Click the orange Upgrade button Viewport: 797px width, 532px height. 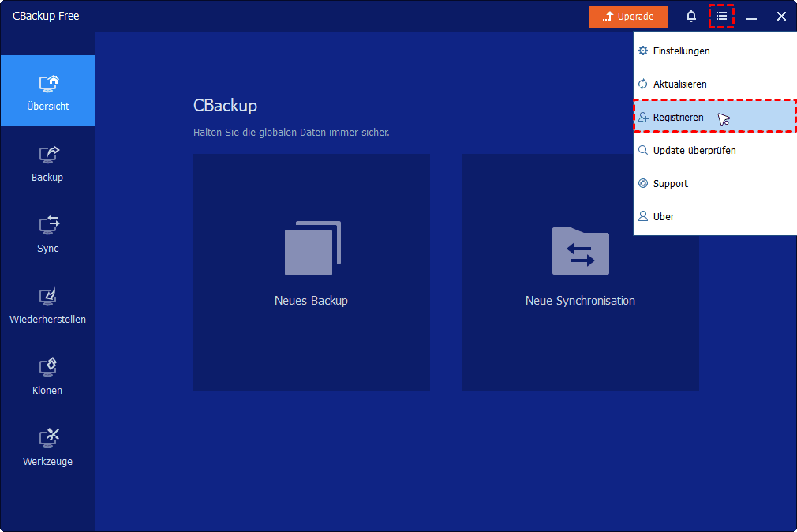pyautogui.click(x=628, y=17)
